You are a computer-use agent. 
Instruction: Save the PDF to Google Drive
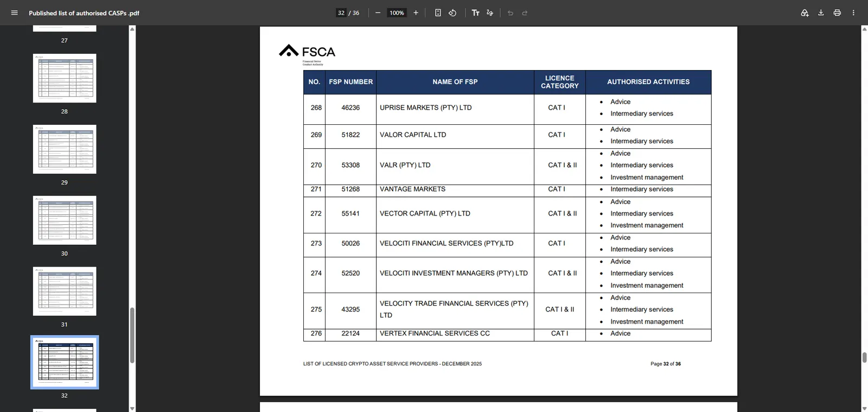pyautogui.click(x=805, y=13)
